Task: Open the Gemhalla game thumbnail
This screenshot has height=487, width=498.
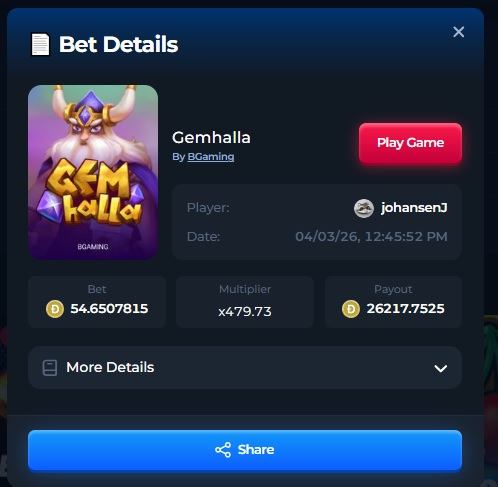Action: (93, 172)
